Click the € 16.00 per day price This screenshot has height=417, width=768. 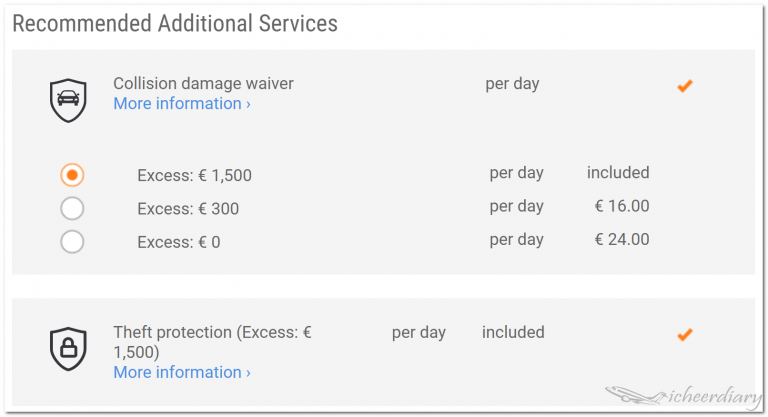click(621, 206)
